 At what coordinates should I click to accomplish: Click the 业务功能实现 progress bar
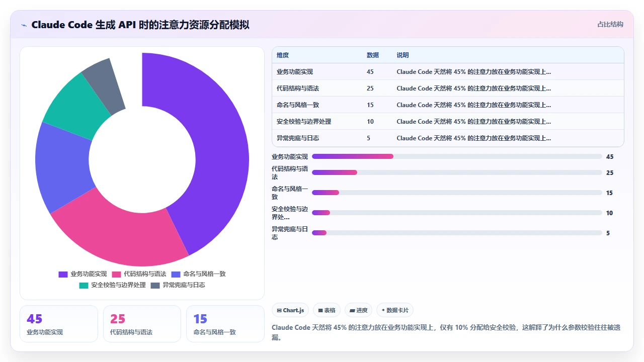[x=457, y=156]
